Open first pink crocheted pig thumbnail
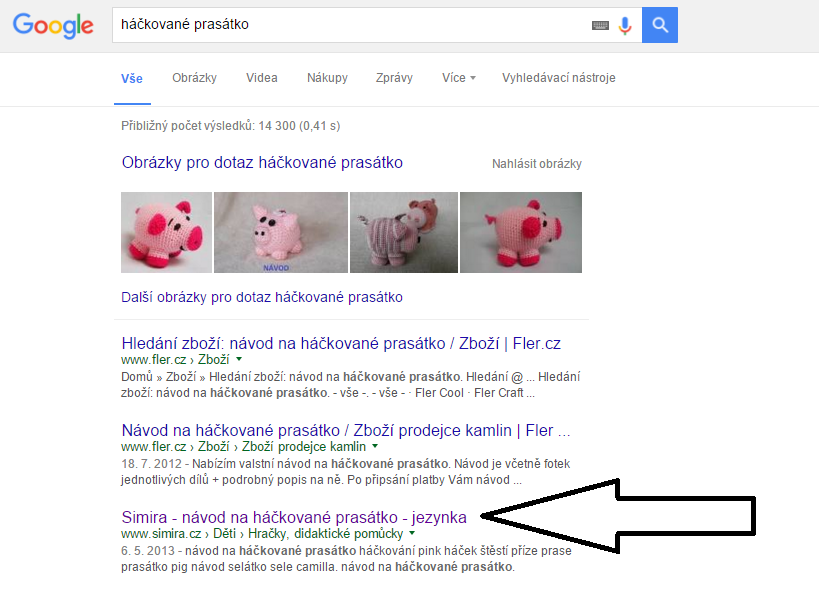 tap(167, 232)
